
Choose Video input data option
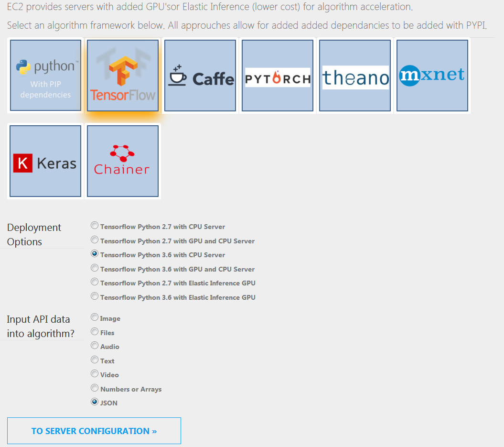[x=94, y=374]
